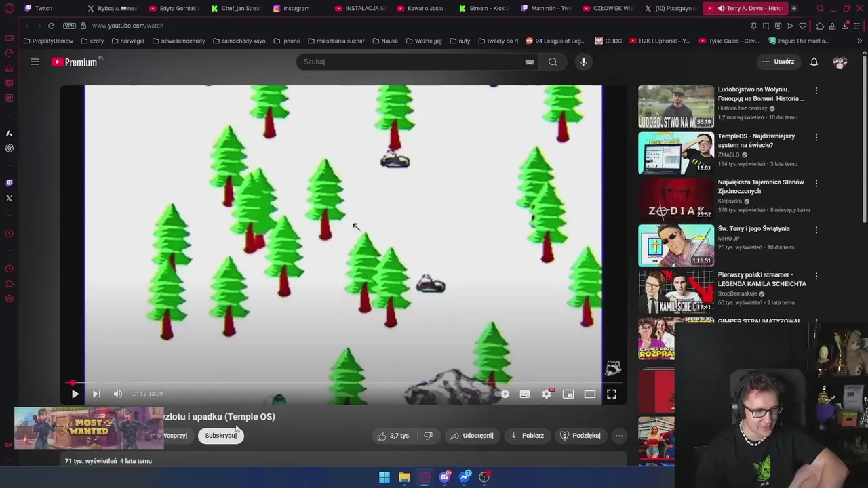Click the Udostępnij share button
The height and width of the screenshot is (488, 868).
[x=472, y=436]
